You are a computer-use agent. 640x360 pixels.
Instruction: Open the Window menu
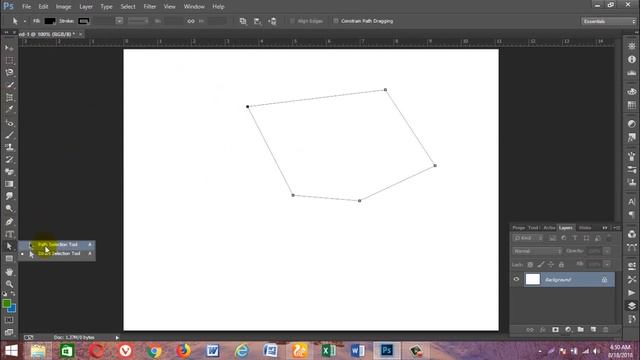[194, 7]
